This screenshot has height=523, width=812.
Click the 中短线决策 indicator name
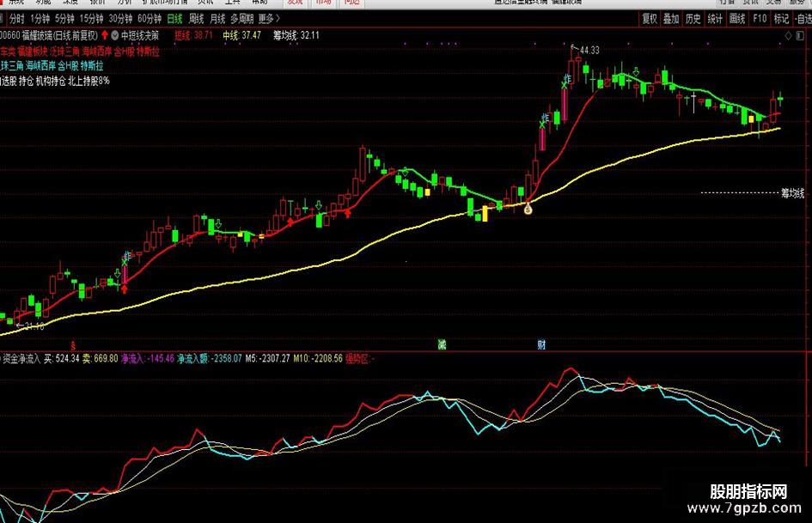(x=140, y=35)
